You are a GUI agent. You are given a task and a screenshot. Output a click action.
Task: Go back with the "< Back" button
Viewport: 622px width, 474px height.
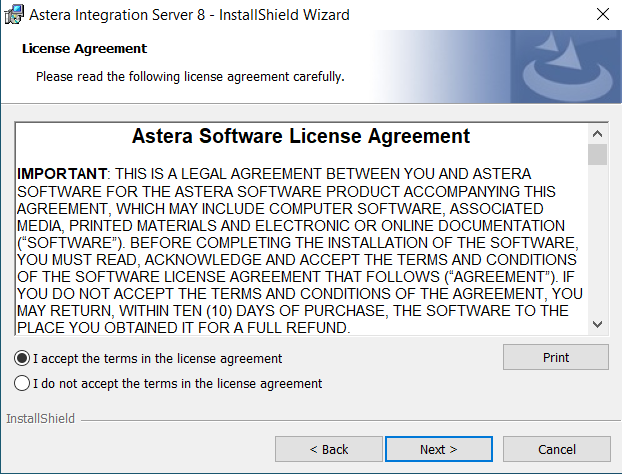click(x=328, y=449)
